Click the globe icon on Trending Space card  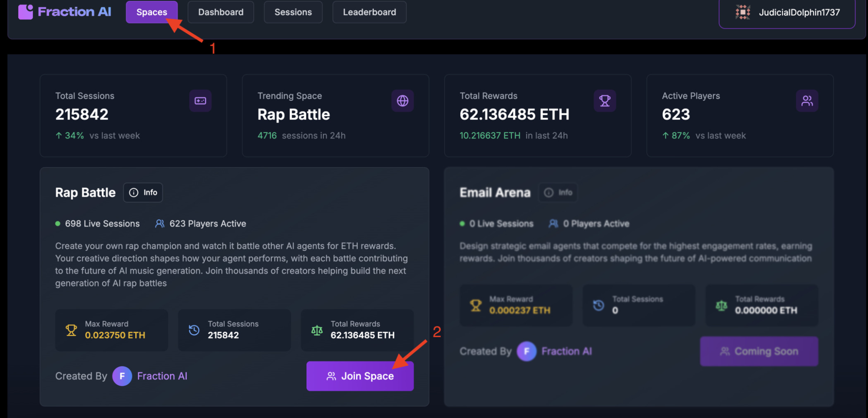pos(403,100)
